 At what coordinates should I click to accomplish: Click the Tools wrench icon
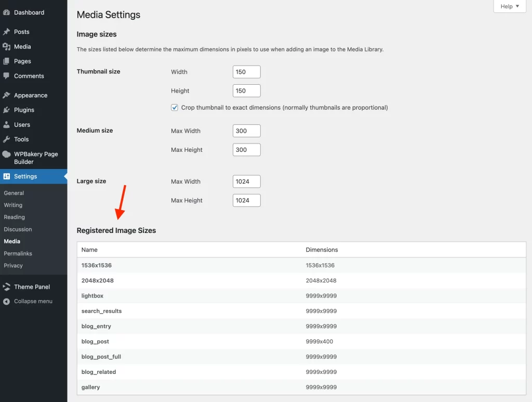[6, 139]
